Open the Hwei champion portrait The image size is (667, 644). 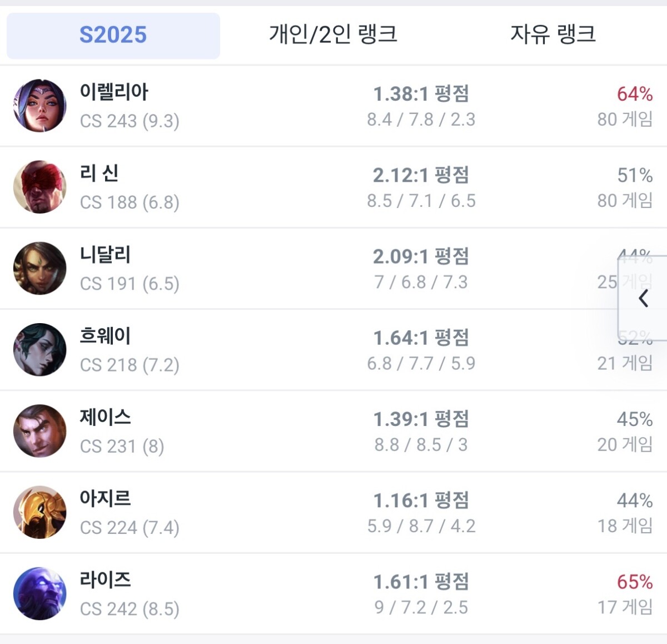click(39, 349)
